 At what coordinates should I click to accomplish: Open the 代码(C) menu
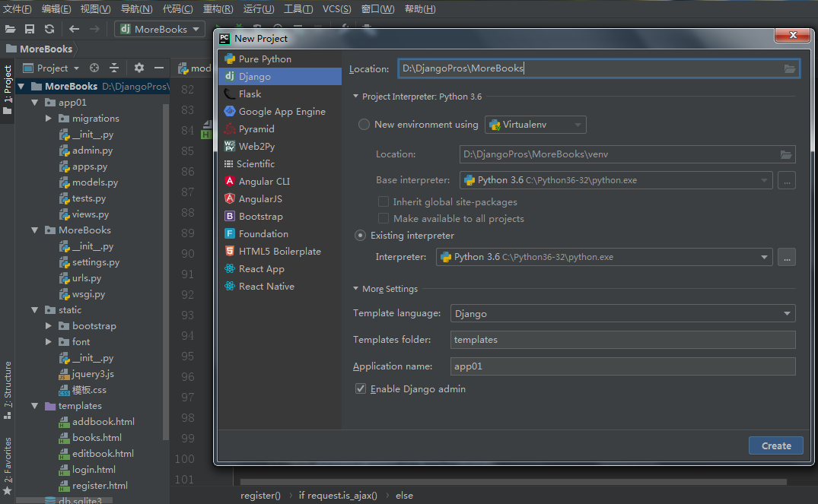[178, 9]
